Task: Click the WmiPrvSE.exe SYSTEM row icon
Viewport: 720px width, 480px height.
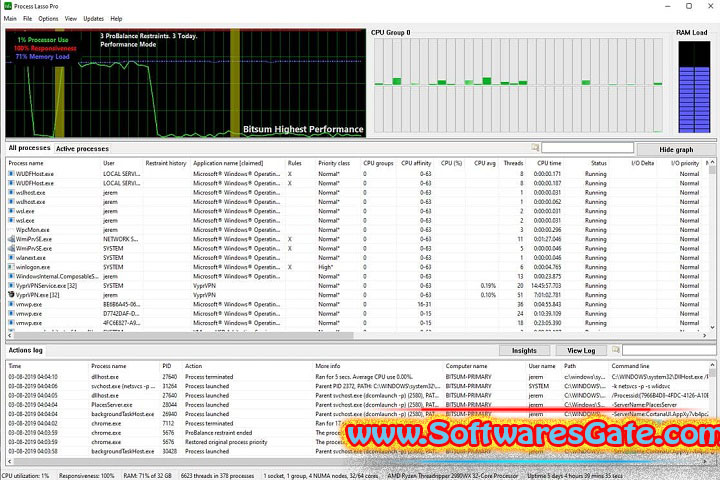Action: (11, 248)
